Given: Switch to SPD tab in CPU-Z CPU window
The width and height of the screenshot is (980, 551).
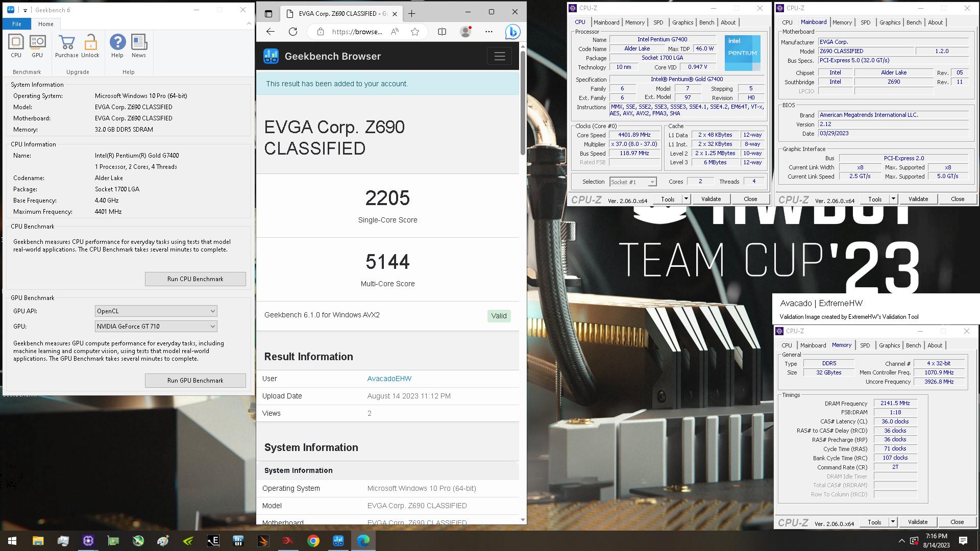Looking at the screenshot, I should pos(658,22).
